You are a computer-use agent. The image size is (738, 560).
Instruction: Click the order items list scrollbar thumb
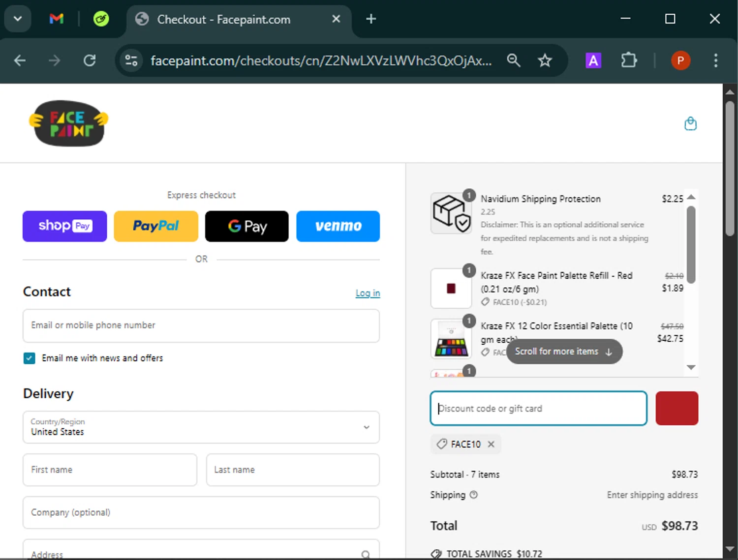(x=691, y=244)
